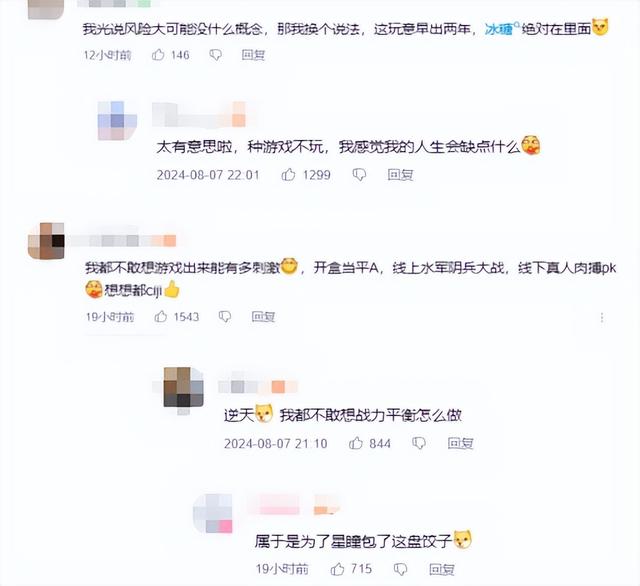This screenshot has height=586, width=640.
Task: Like the 逆天 reply with 844 likes
Action: click(356, 443)
